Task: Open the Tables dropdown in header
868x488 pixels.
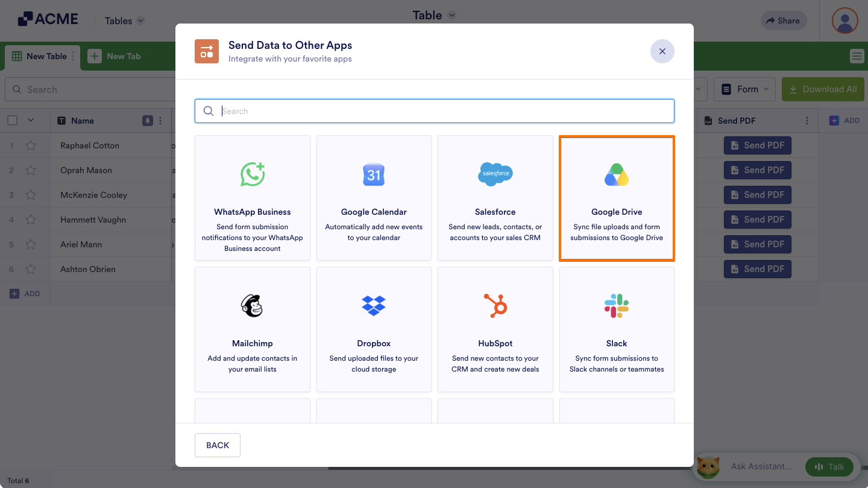Action: [x=124, y=21]
